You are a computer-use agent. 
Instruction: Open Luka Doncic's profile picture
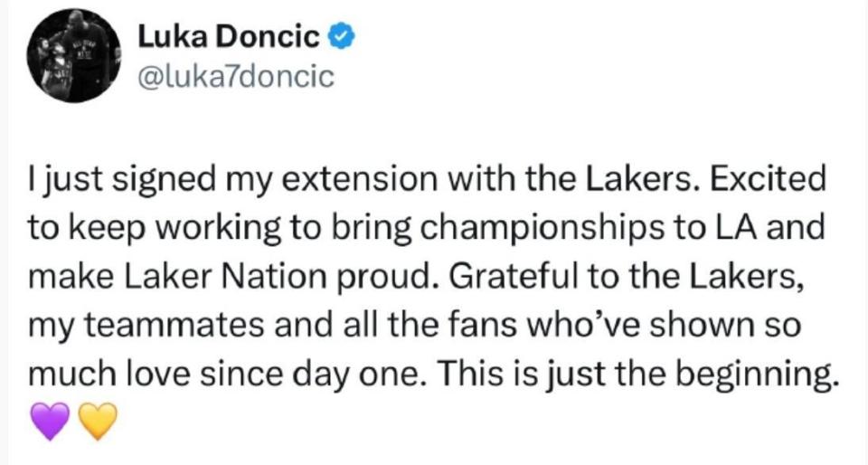[x=73, y=55]
